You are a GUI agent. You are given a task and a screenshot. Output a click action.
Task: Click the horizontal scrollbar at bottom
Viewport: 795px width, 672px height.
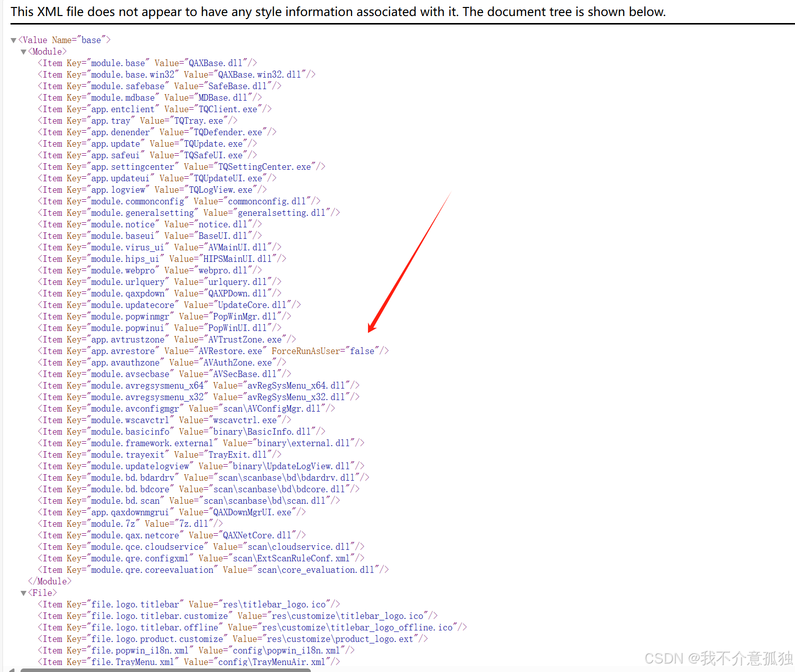pos(165,670)
